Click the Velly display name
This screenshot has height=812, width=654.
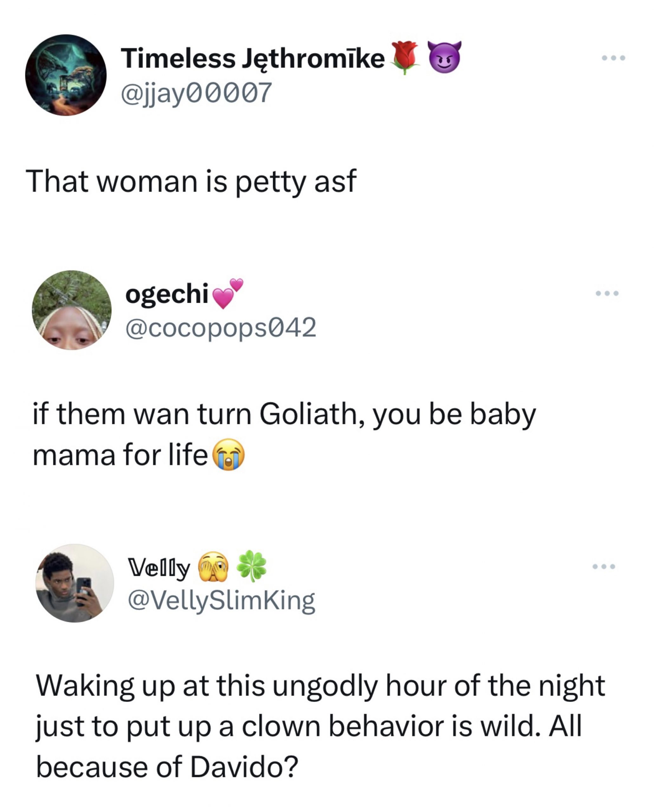(x=159, y=567)
